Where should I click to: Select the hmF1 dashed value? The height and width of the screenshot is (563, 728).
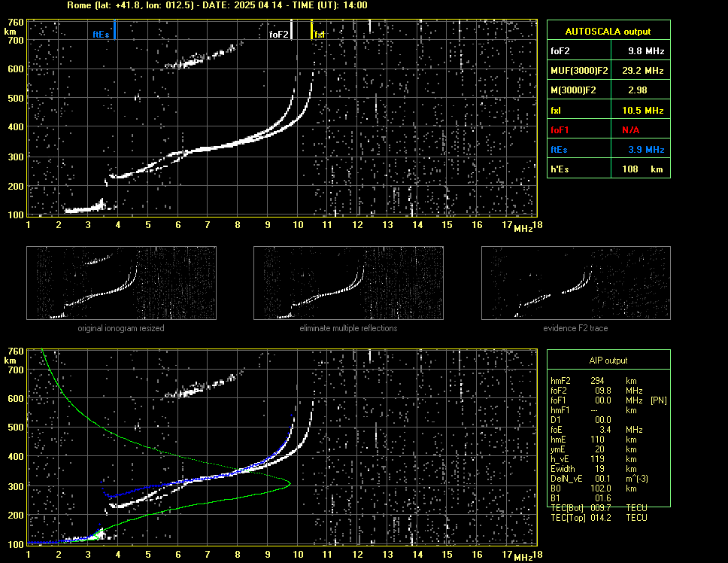pos(594,410)
